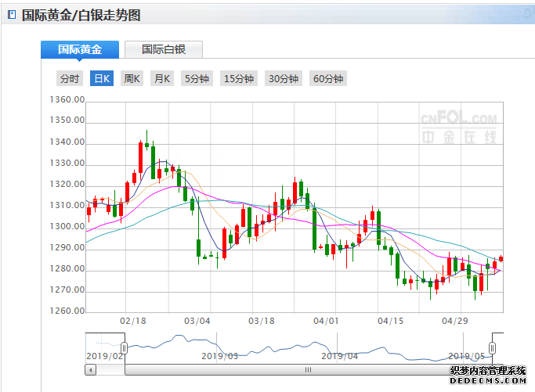Click the left range handle of the navigator

point(124,348)
